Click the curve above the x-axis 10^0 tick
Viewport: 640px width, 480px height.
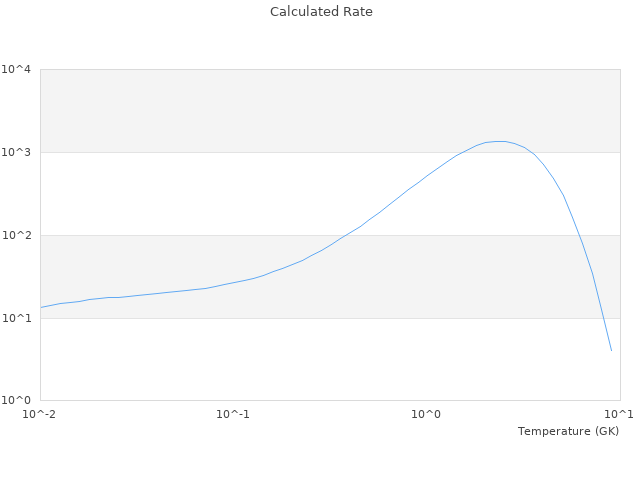pyautogui.click(x=427, y=176)
